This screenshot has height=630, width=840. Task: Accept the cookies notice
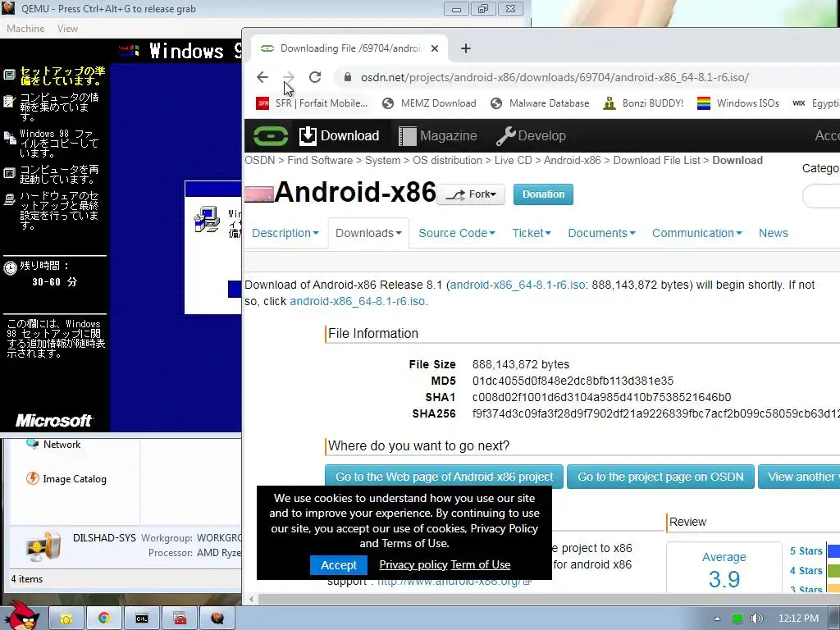point(339,565)
